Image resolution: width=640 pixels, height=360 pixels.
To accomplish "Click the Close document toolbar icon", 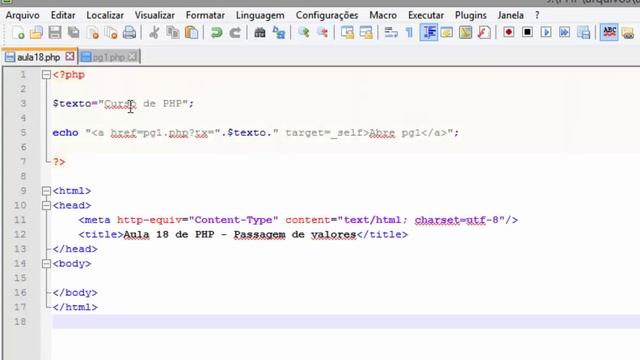I will 93,32.
